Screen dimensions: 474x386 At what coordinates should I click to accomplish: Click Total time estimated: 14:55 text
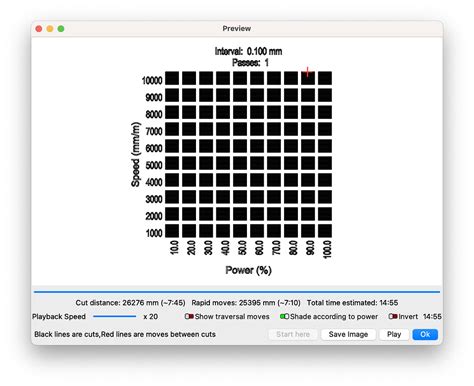(352, 303)
